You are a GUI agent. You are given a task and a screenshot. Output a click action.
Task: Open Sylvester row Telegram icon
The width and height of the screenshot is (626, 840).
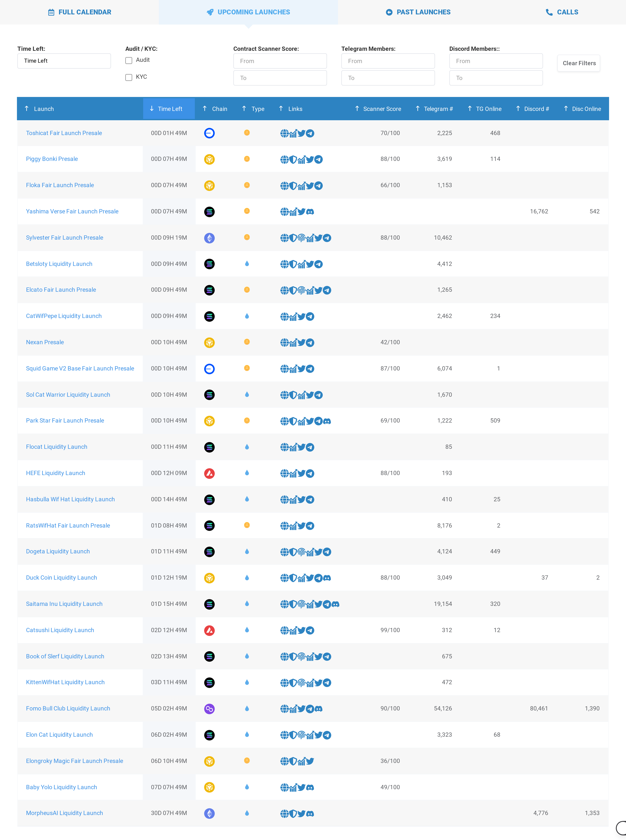(x=327, y=238)
